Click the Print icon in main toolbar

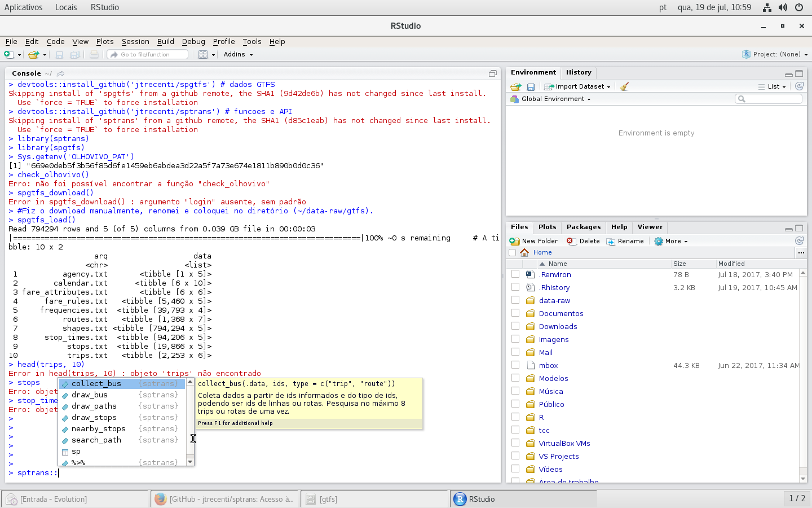coord(94,55)
